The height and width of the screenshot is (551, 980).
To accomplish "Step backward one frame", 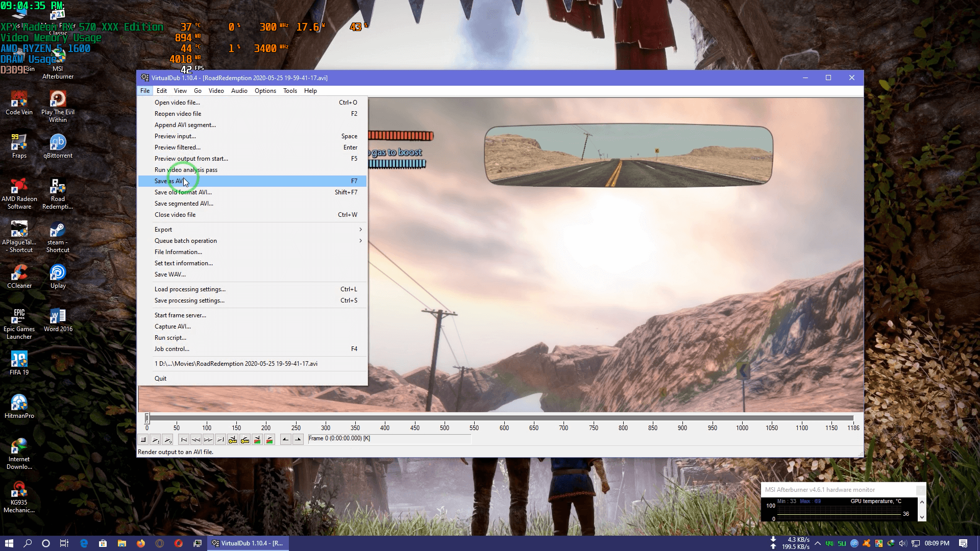I will point(196,439).
